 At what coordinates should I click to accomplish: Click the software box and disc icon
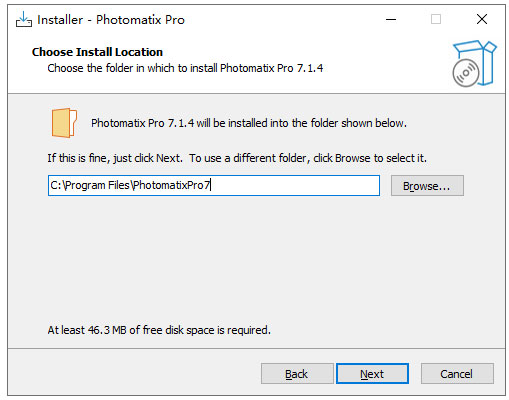[474, 63]
